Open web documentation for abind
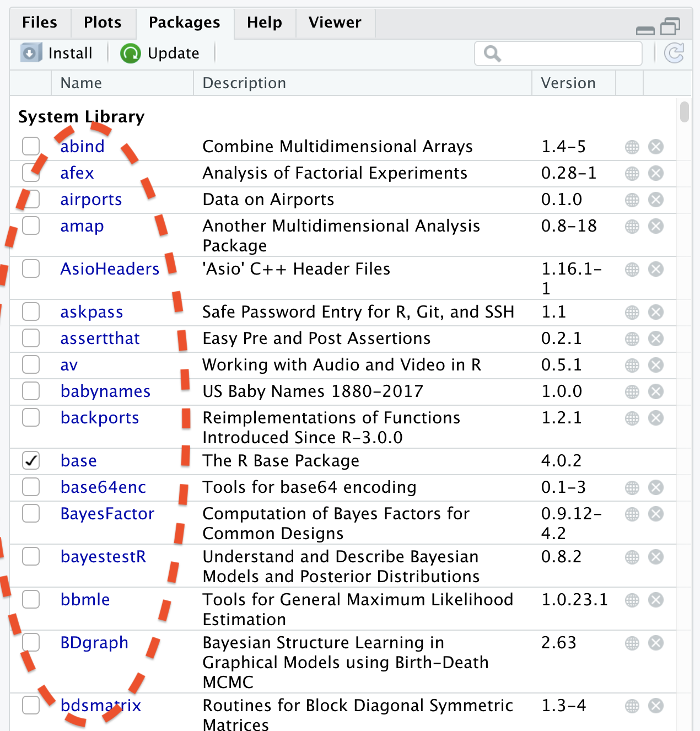 pyautogui.click(x=632, y=147)
